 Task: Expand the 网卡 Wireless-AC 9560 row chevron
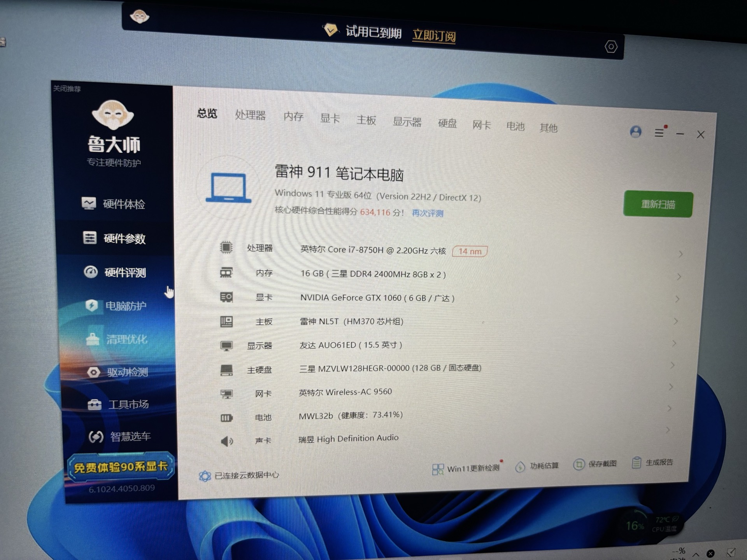click(x=671, y=387)
